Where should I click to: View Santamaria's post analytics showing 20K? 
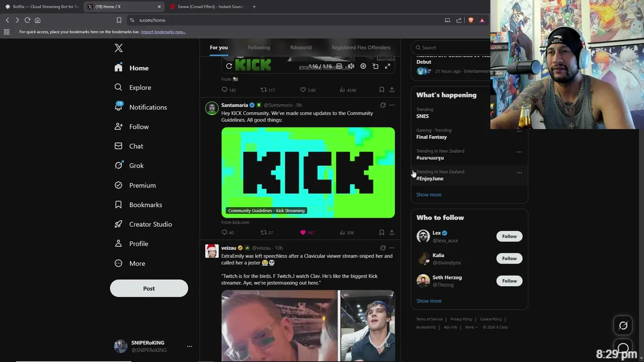click(347, 232)
